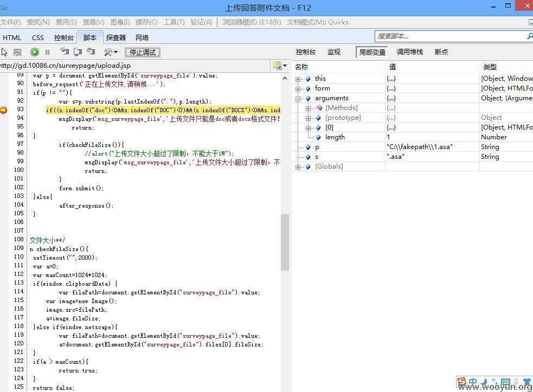The width and height of the screenshot is (533, 392).
Task: Click line number 102 gutter to set breakpoint
Action: coord(19,188)
